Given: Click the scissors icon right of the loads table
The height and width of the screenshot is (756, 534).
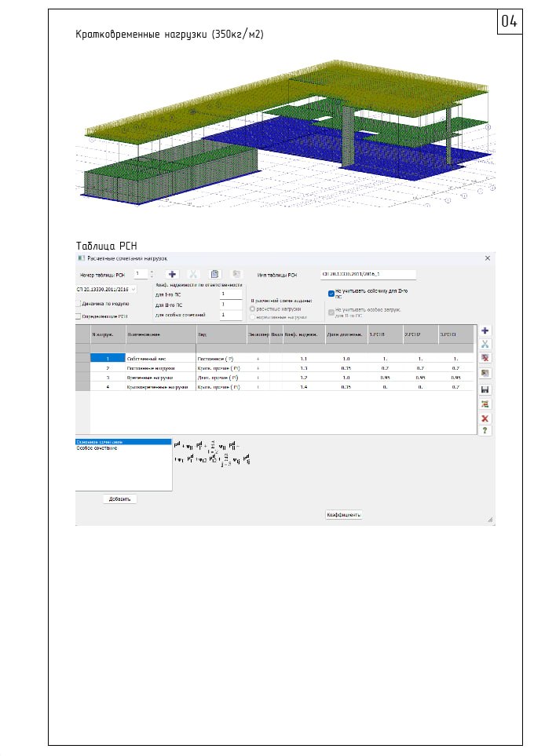Looking at the screenshot, I should tap(485, 345).
